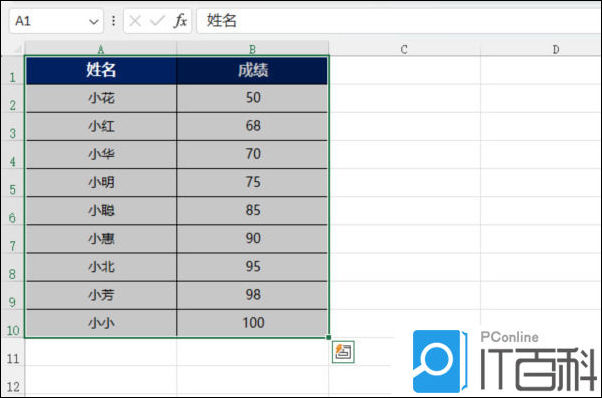Screen dimensions: 602x398
Task: Select the cell containing 小芳
Action: [101, 296]
